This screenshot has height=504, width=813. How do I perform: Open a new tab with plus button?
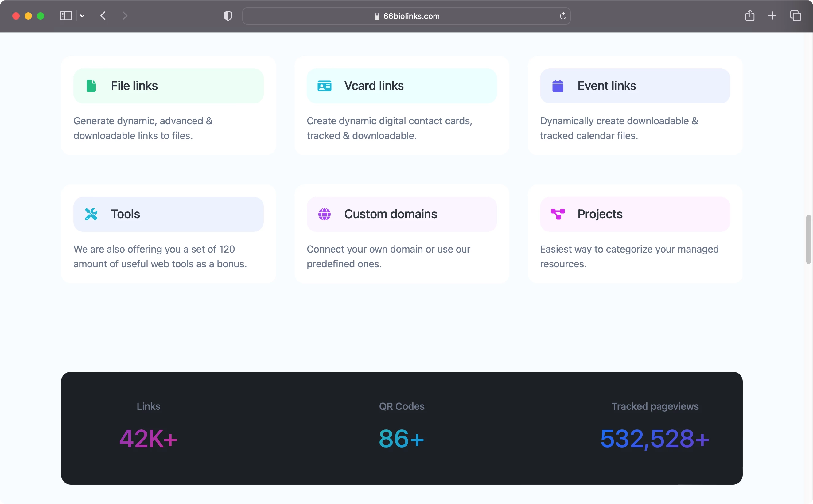coord(772,16)
